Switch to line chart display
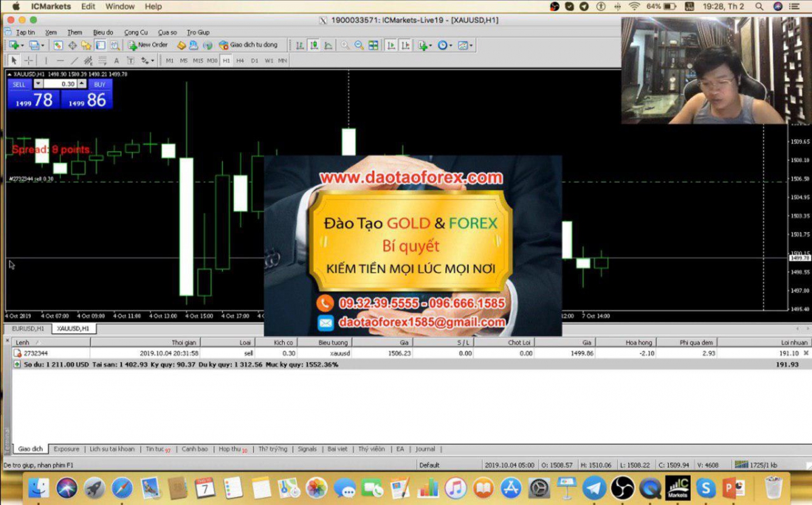This screenshot has width=812, height=505. [328, 45]
